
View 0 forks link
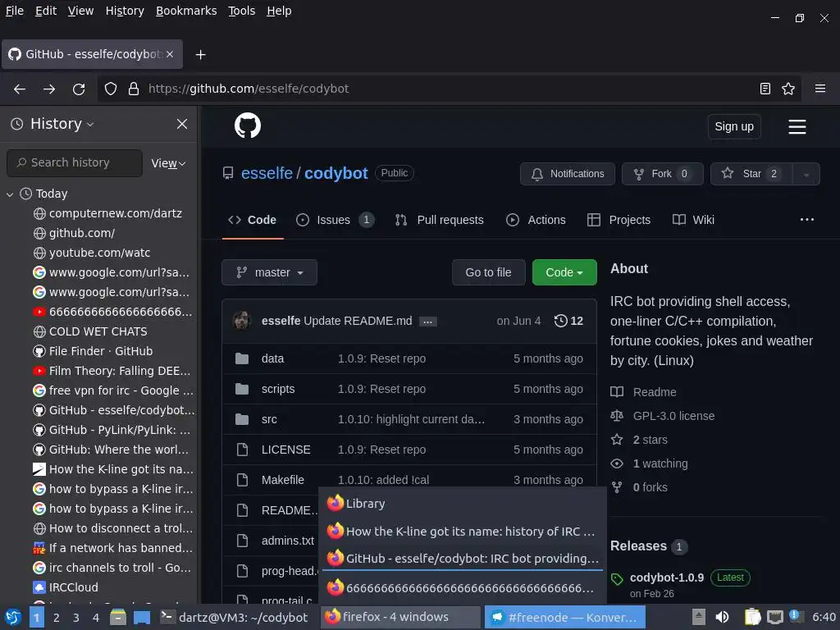point(650,487)
